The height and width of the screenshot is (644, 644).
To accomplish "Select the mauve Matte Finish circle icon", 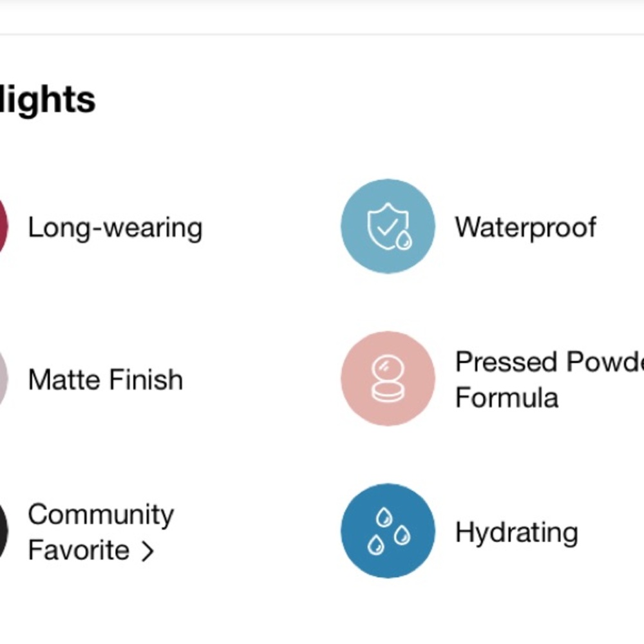I will click(3, 378).
